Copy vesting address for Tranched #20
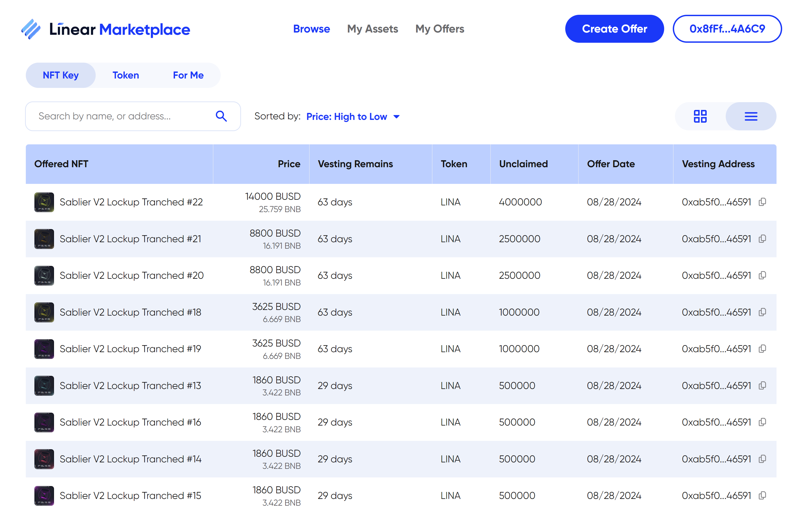Image resolution: width=812 pixels, height=507 pixels. tap(762, 275)
